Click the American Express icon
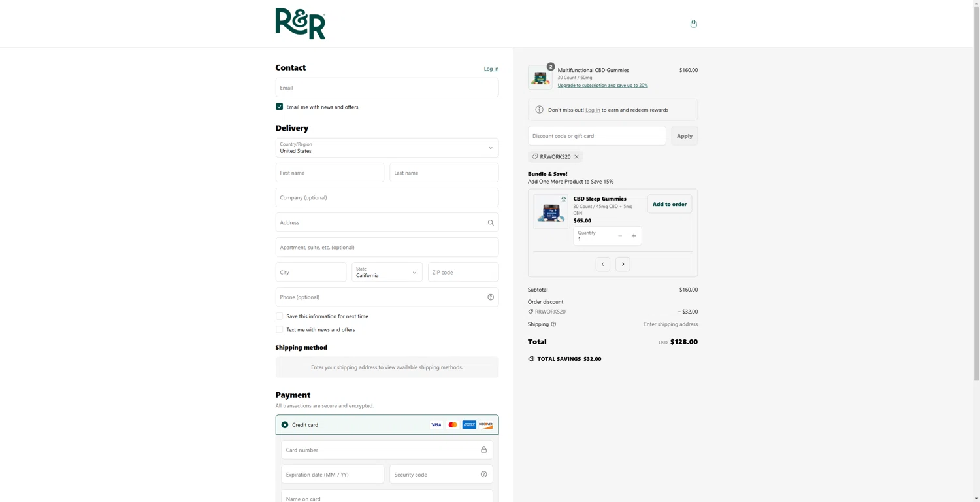Screen dimensions: 980x502 tap(469, 425)
